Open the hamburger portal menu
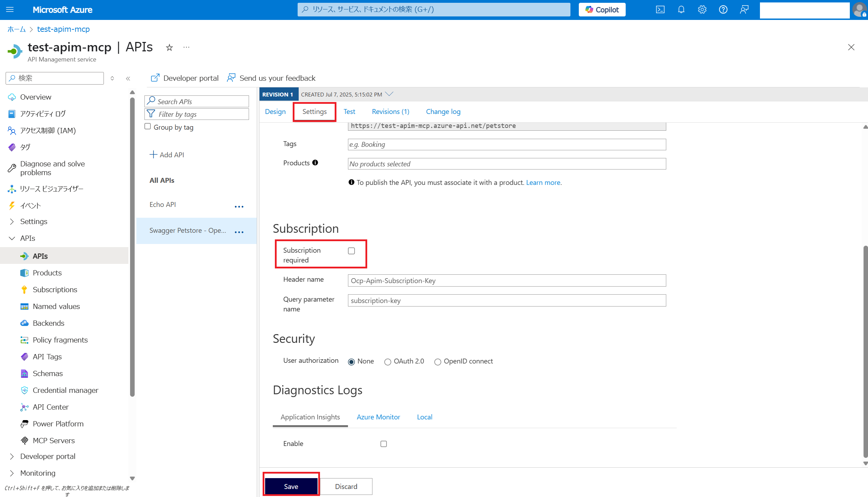 pyautogui.click(x=10, y=9)
